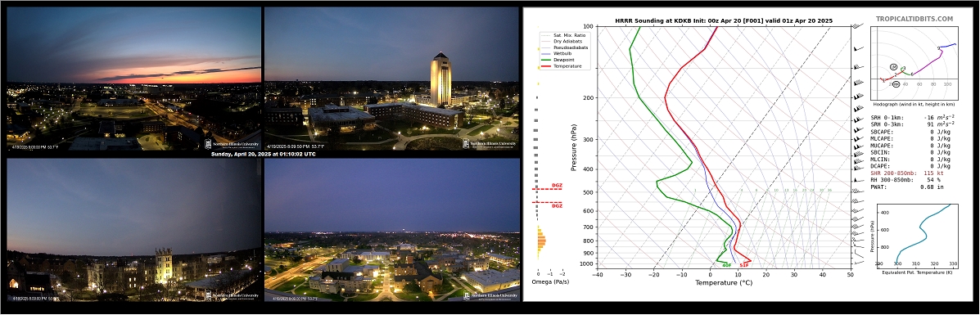Image resolution: width=980 pixels, height=315 pixels.
Task: Click the 51F surface temperature label
Action: (x=743, y=266)
